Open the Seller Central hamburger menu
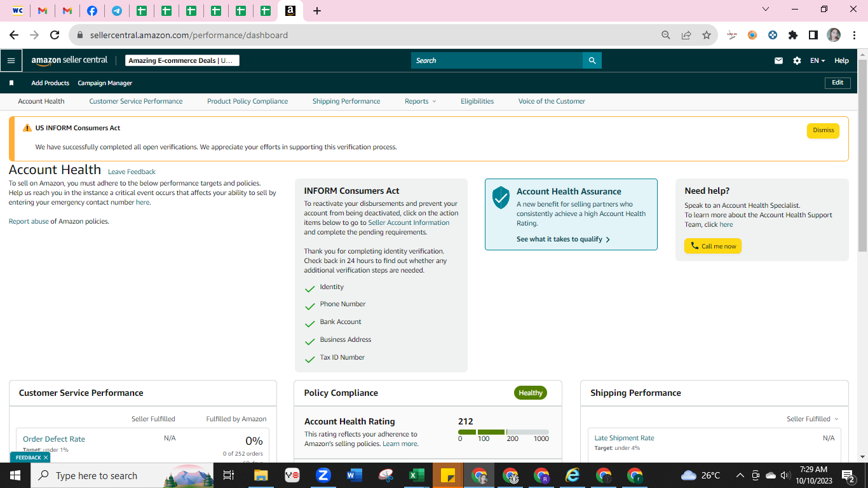The width and height of the screenshot is (868, 488). [x=11, y=60]
